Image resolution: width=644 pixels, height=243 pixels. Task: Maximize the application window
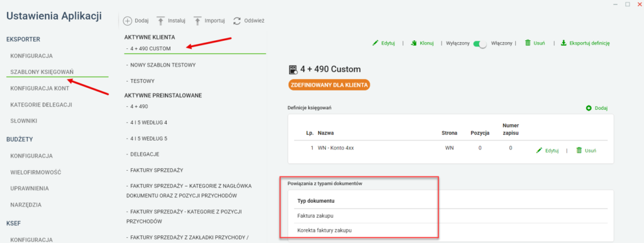pos(627,4)
